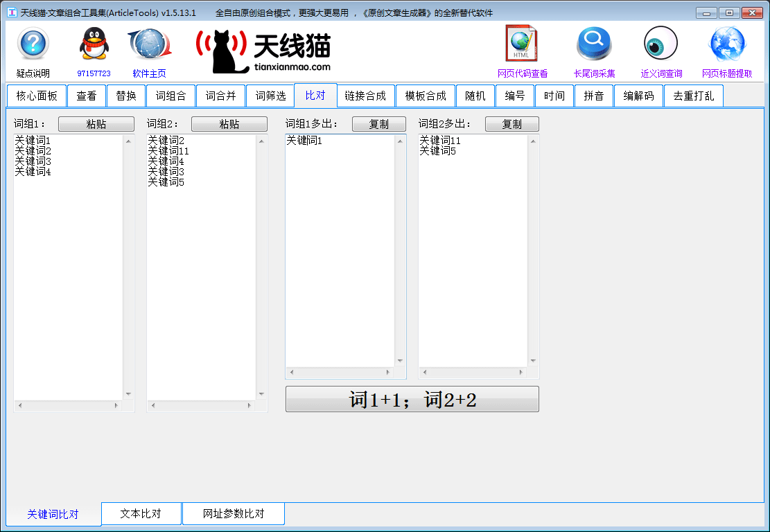
Task: Click the ArticleTools title bar app icon
Action: coord(12,12)
